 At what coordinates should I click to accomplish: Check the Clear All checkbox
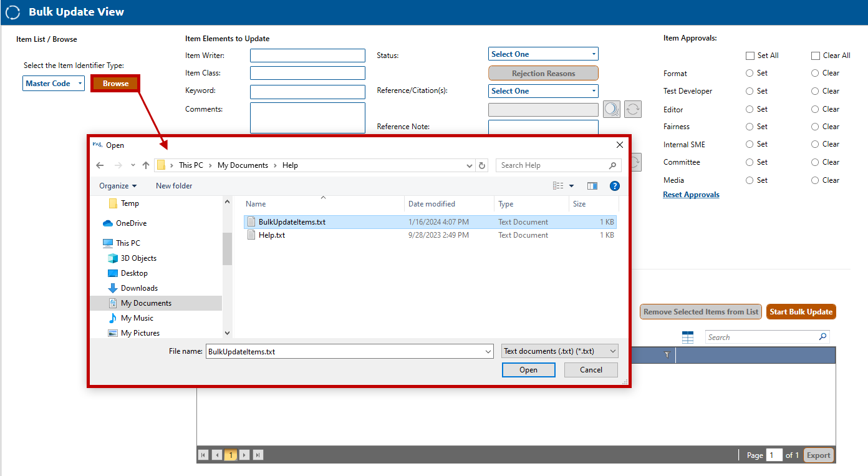(x=816, y=56)
